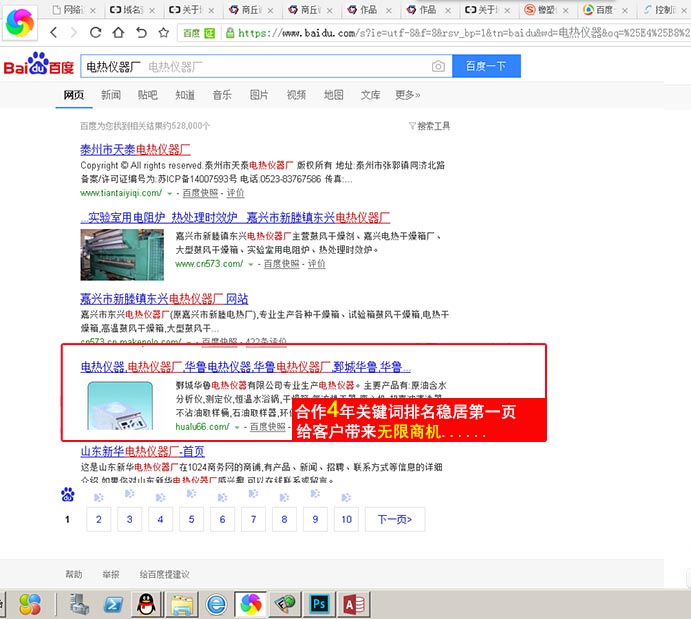Open taskbar QQ penguin icon

(x=146, y=604)
